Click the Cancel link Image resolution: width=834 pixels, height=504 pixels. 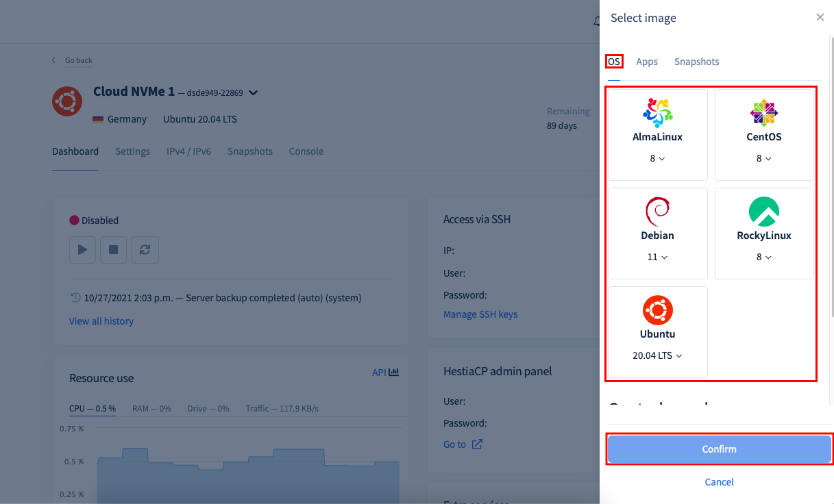[719, 482]
